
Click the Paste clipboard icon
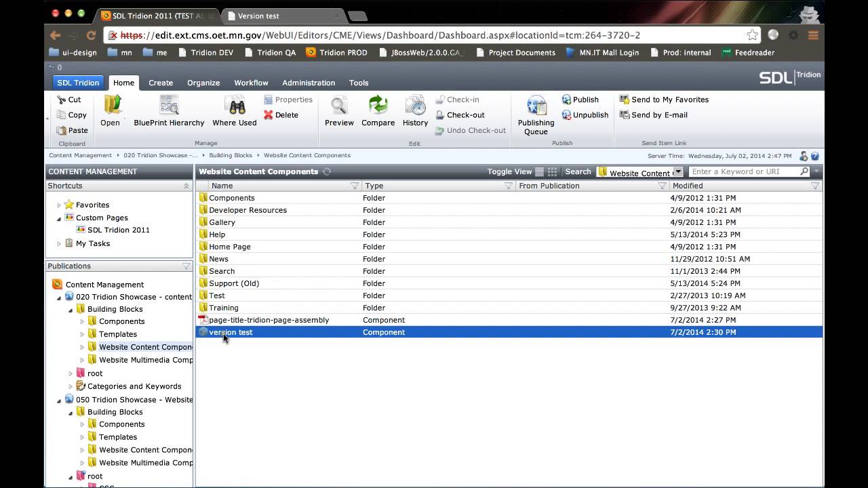[62, 130]
